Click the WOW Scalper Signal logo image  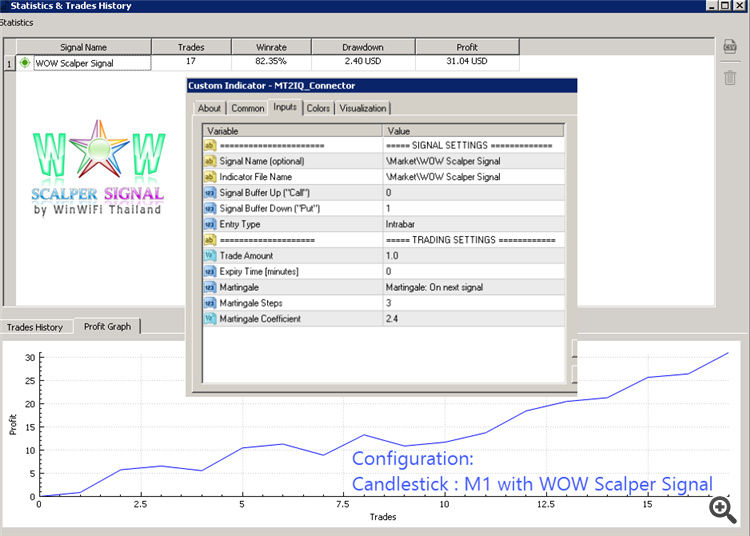pos(99,168)
